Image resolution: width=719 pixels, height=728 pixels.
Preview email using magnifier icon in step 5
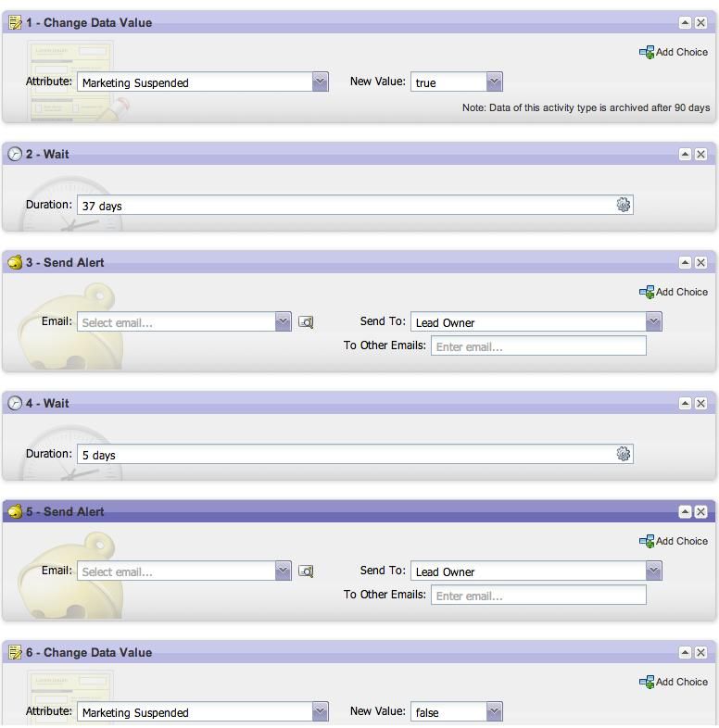(x=306, y=571)
